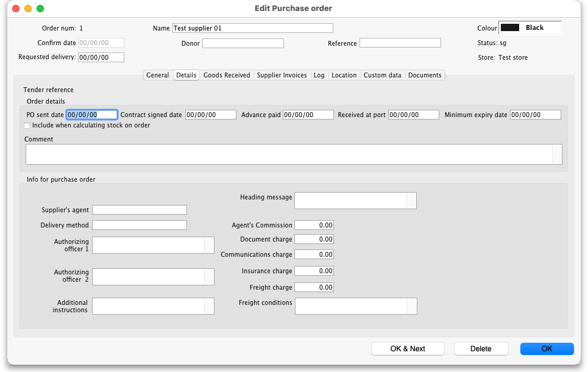Show the Custom data tab
Viewport: 588px width, 372px height.
[x=382, y=75]
